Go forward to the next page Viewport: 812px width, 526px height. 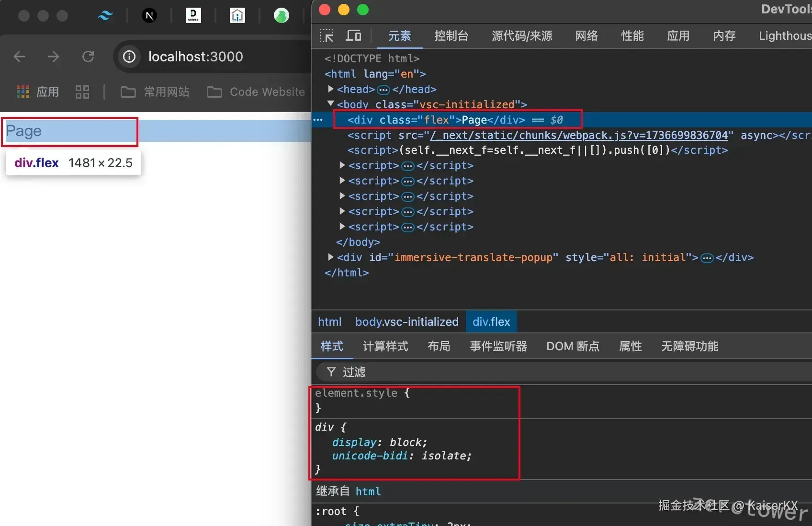(x=54, y=57)
